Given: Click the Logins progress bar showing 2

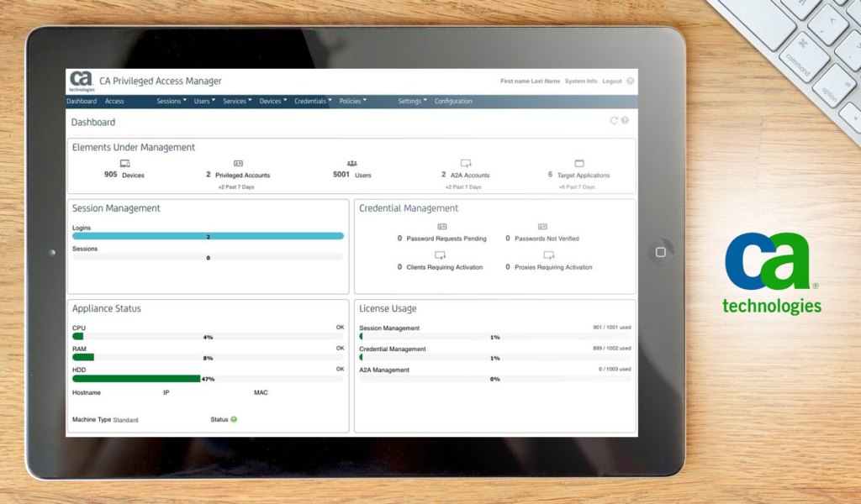Looking at the screenshot, I should pyautogui.click(x=208, y=237).
